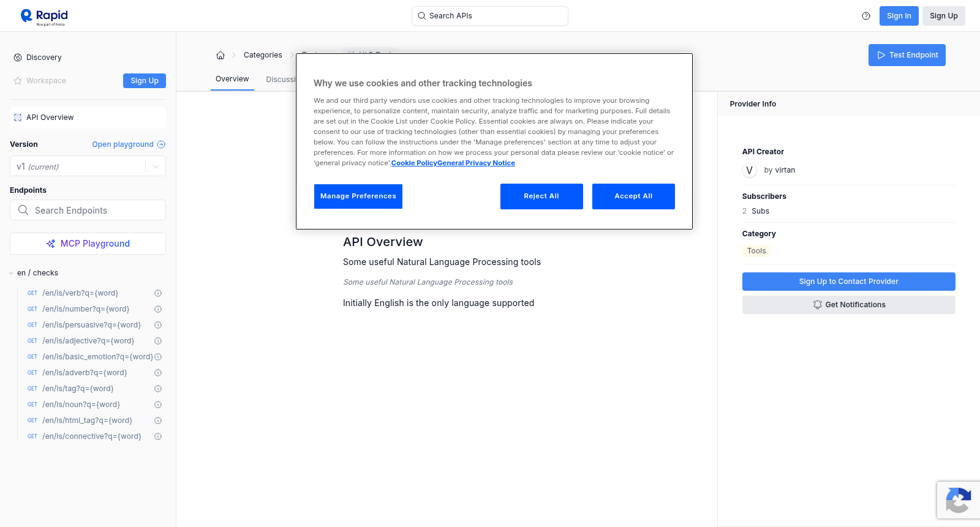Viewport: 980px width, 527px height.
Task: Click the Search Endpoints field
Action: (88, 210)
